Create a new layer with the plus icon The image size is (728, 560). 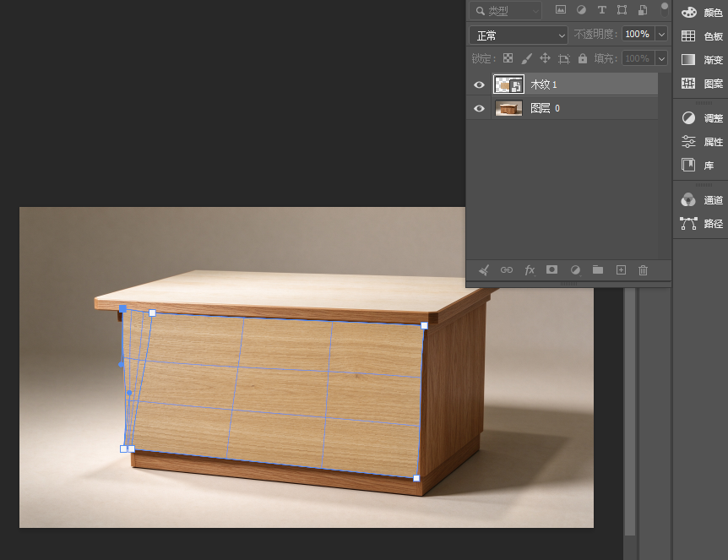pyautogui.click(x=621, y=269)
